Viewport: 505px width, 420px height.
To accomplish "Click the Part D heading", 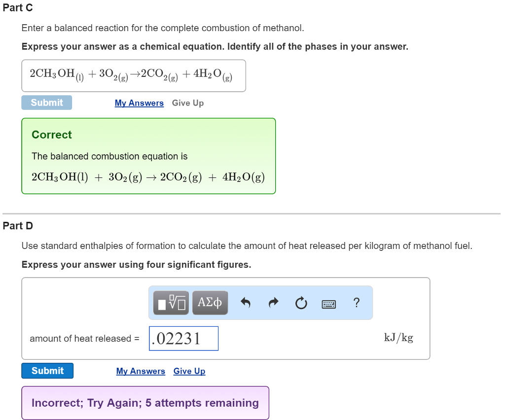I will (x=18, y=226).
